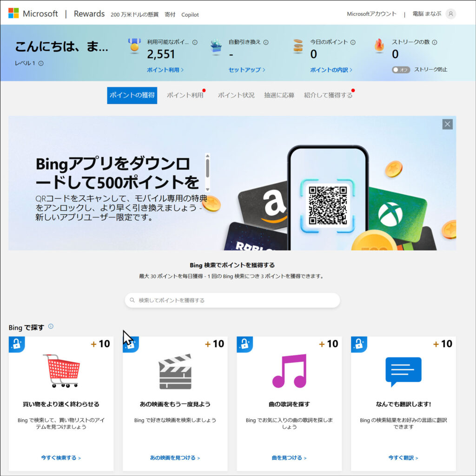Click card title なんでも翻訳します!
Image resolution: width=476 pixels, height=476 pixels.
click(403, 404)
